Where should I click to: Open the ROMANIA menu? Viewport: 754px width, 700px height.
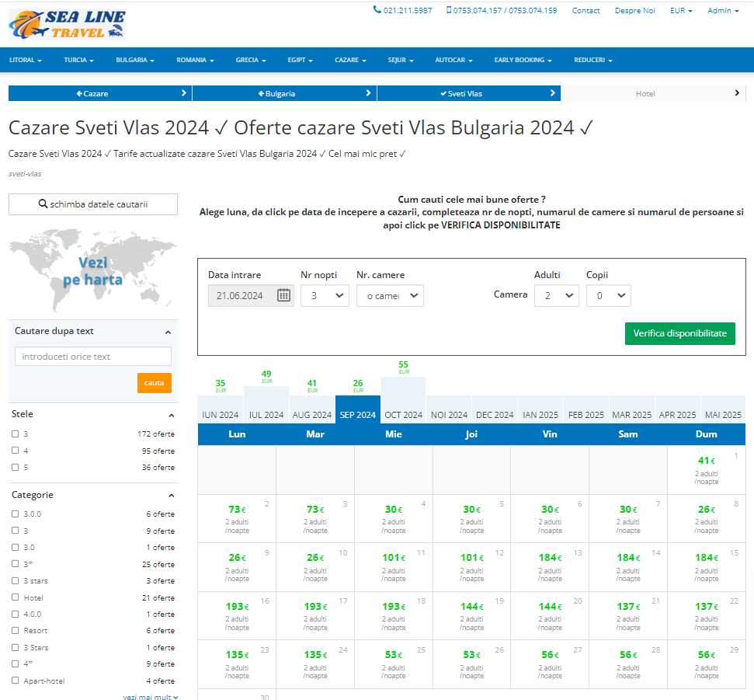click(195, 60)
